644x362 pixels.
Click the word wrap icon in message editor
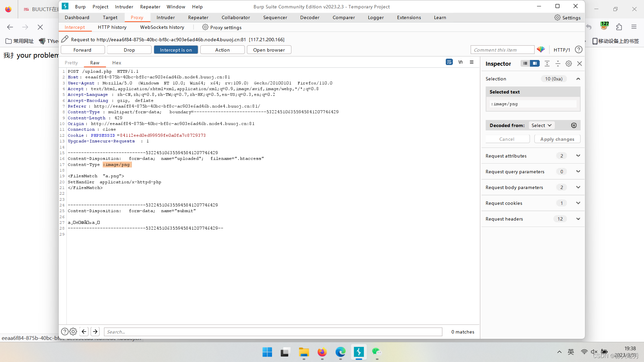click(x=449, y=62)
